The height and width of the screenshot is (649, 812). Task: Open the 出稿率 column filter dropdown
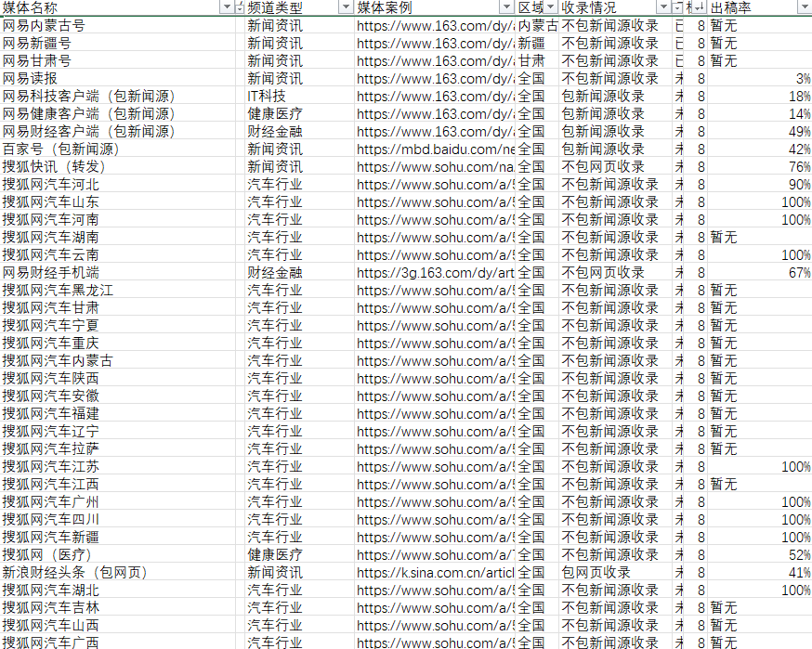tap(805, 7)
